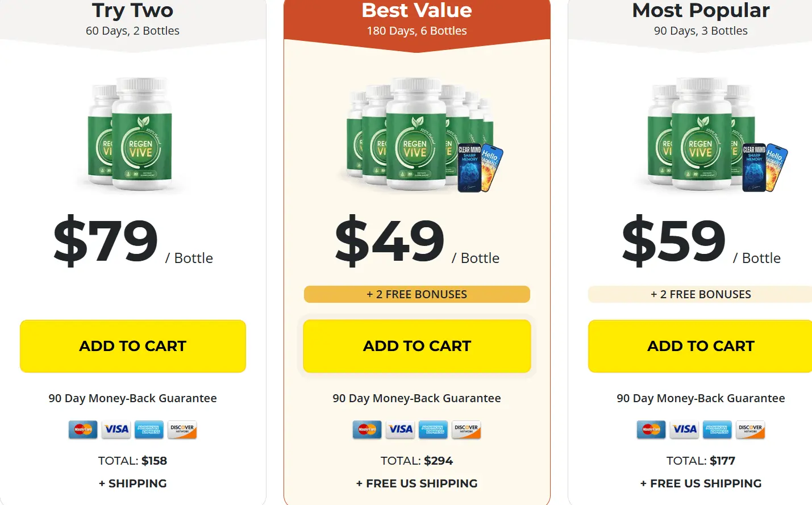Screen dimensions: 812x505
Task: Click the two-bottle RegenVive product image
Action: tap(130, 134)
